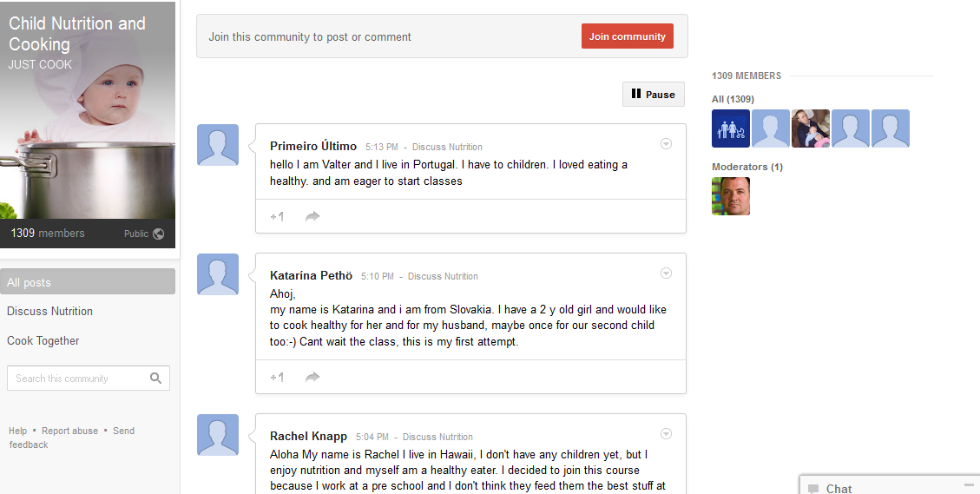Open the Discuss Nutrition category

click(49, 312)
